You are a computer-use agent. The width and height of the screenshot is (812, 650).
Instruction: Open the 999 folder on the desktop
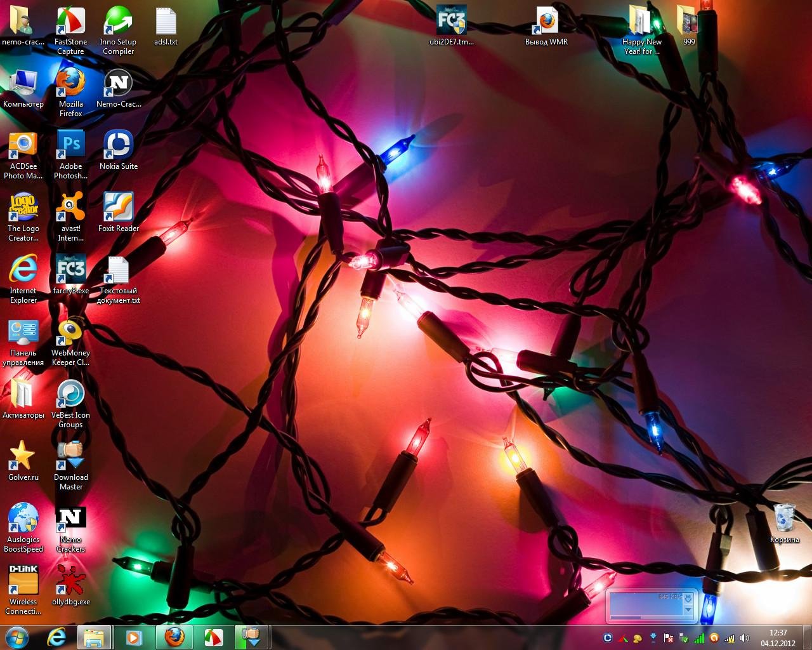pos(689,27)
